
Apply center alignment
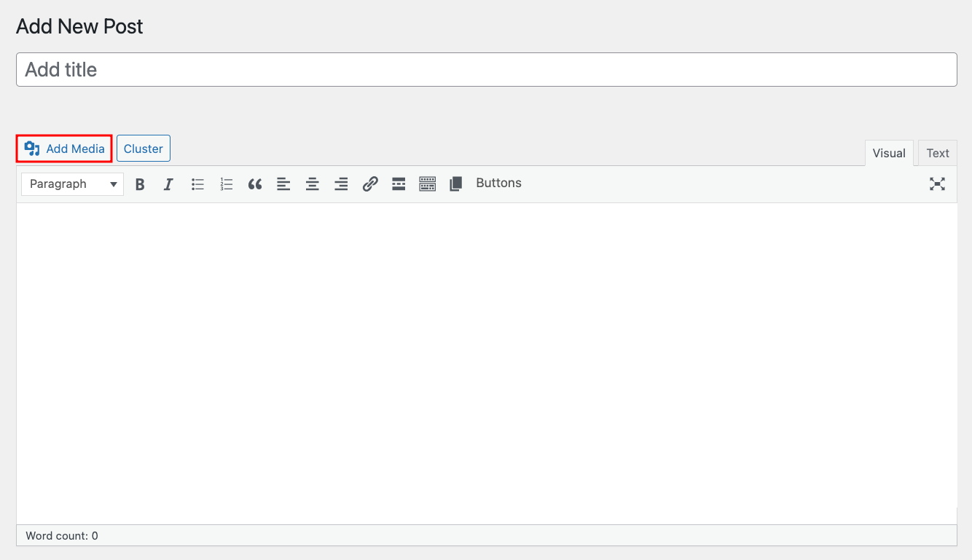click(312, 184)
